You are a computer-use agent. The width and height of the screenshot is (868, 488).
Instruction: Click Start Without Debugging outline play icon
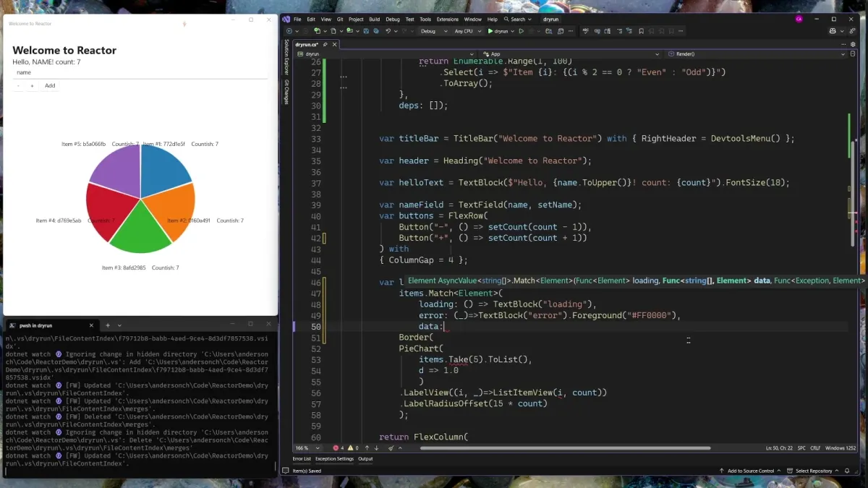pos(522,31)
